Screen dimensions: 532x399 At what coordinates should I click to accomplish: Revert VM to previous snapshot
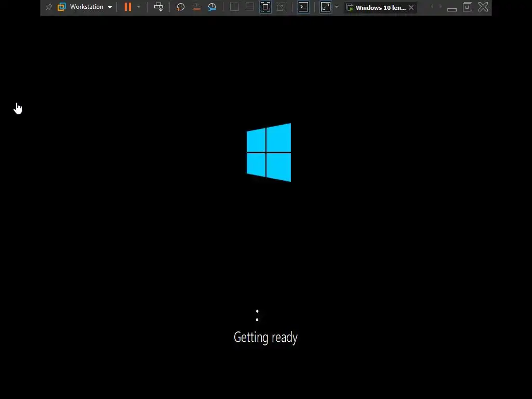tap(196, 7)
